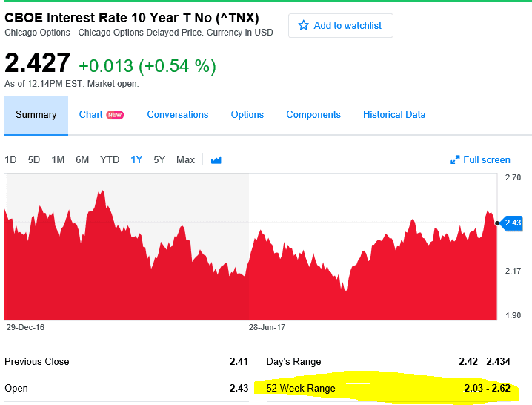Go to the Options tab
This screenshot has width=532, height=405.
[x=247, y=115]
